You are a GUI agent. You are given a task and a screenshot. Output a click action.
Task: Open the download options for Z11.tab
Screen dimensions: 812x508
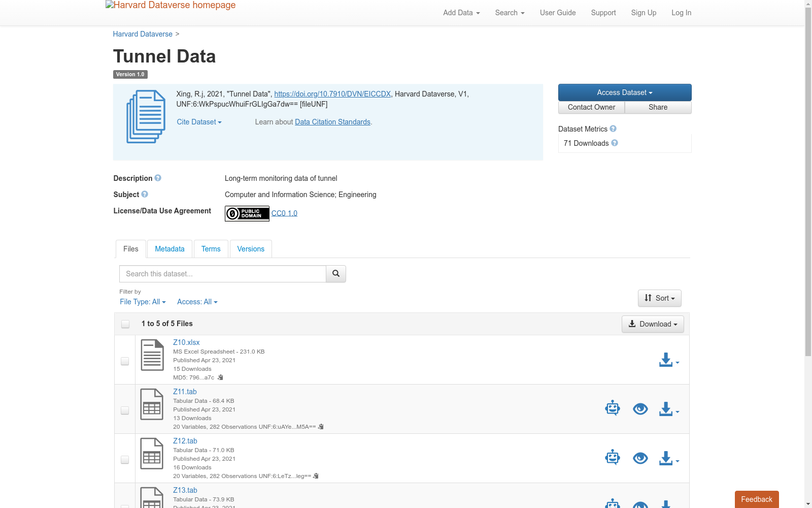(669, 409)
